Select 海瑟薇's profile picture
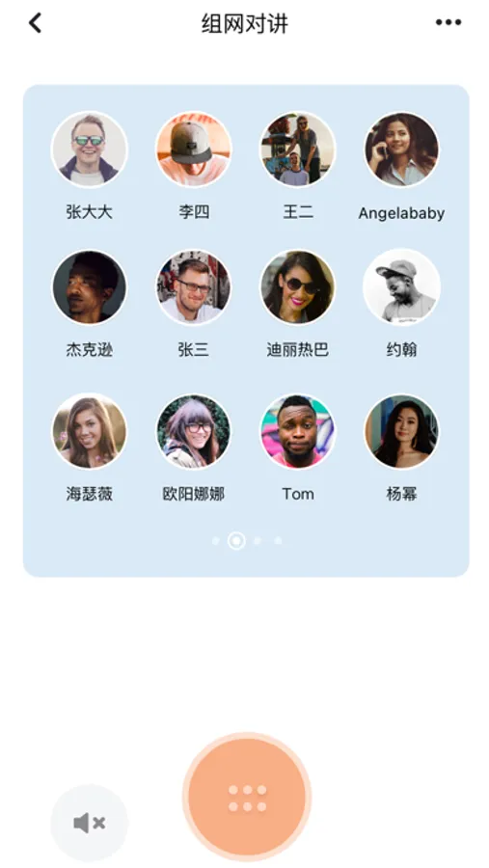 89,431
